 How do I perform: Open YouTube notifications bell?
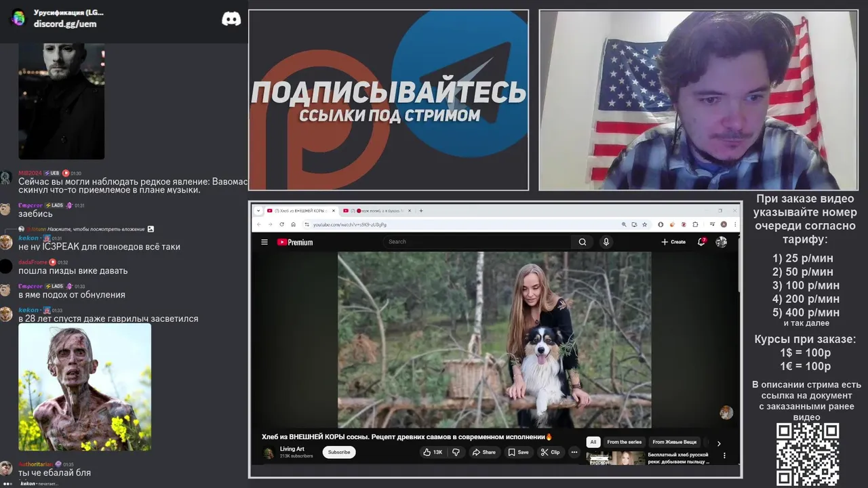click(701, 242)
